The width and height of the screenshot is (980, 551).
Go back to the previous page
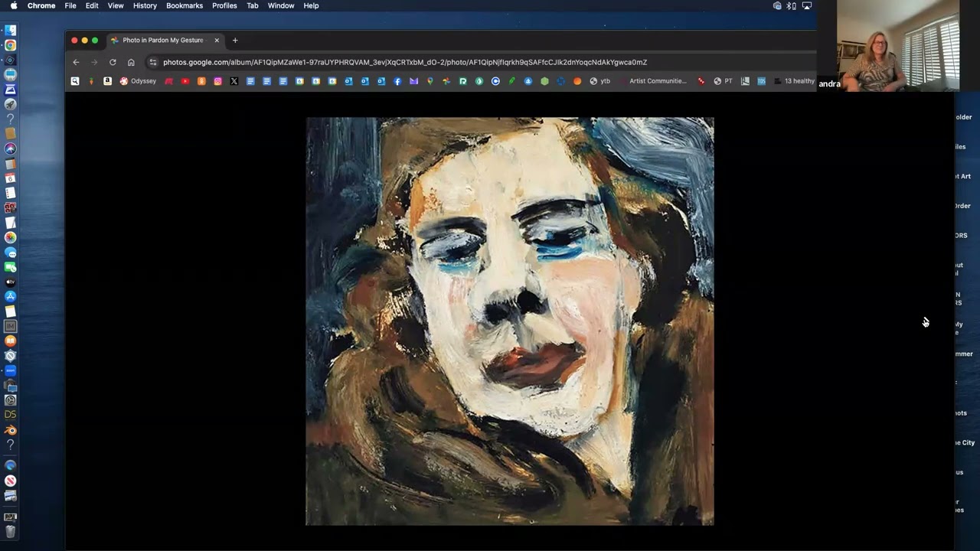pos(76,62)
